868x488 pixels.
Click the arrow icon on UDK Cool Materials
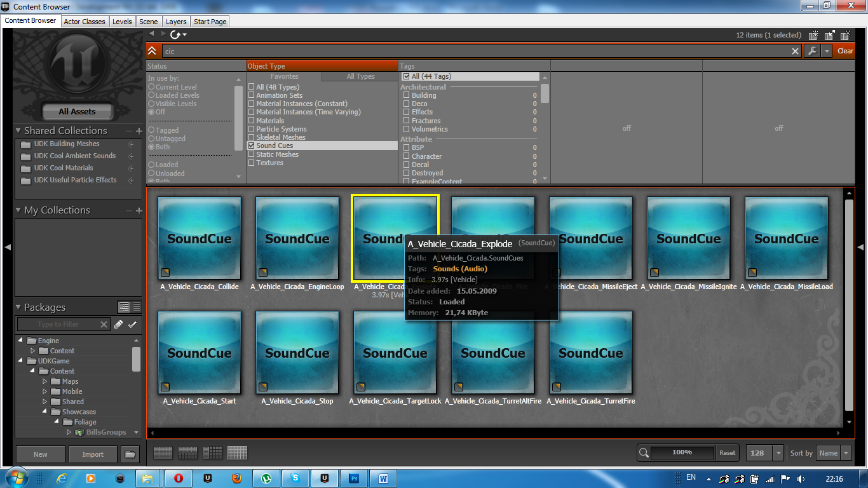pyautogui.click(x=131, y=168)
